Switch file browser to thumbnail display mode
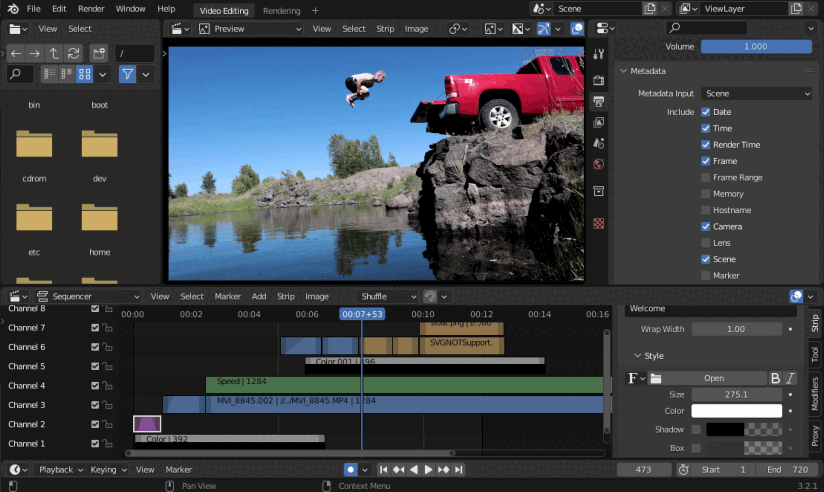The width and height of the screenshot is (824, 492). click(x=85, y=75)
